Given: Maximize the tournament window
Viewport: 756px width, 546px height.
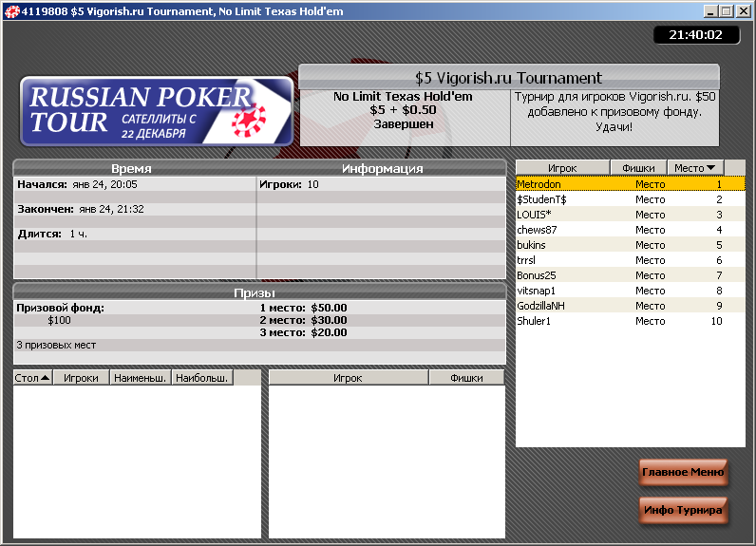Looking at the screenshot, I should click(x=727, y=11).
